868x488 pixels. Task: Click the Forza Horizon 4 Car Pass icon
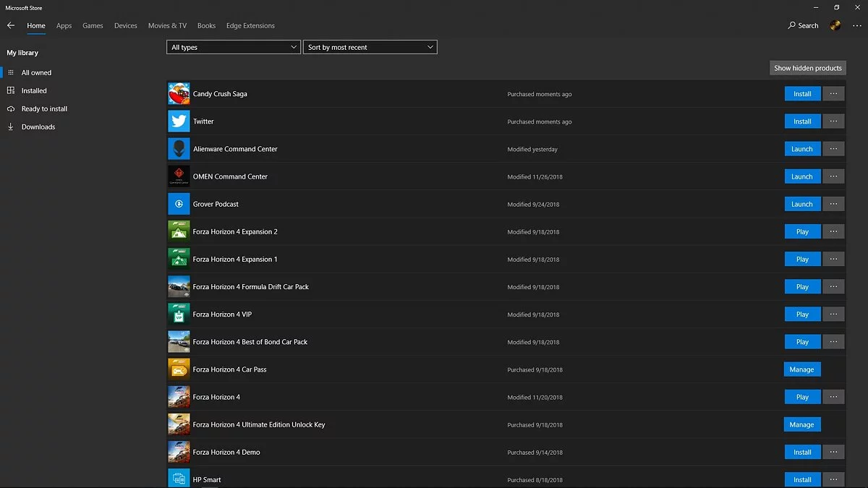pyautogui.click(x=179, y=369)
